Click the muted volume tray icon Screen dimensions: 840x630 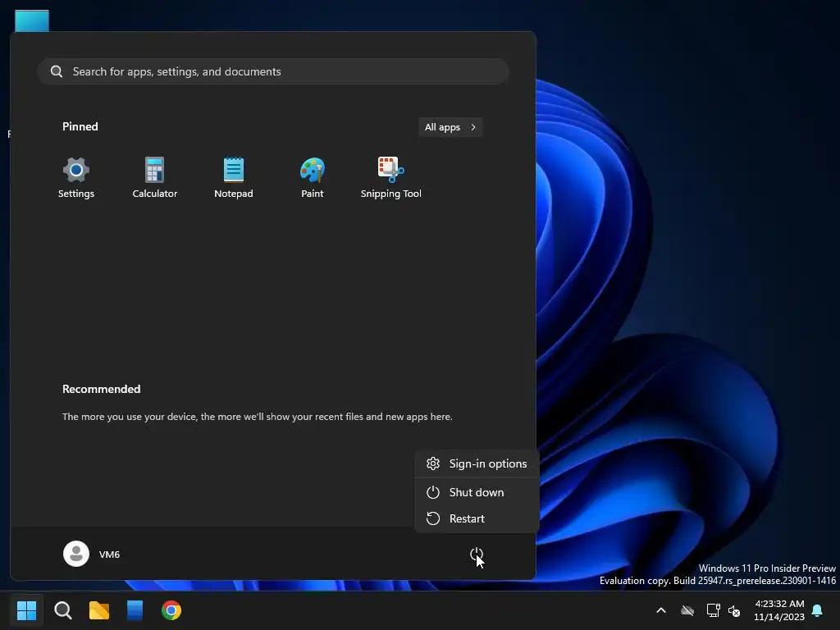click(734, 610)
